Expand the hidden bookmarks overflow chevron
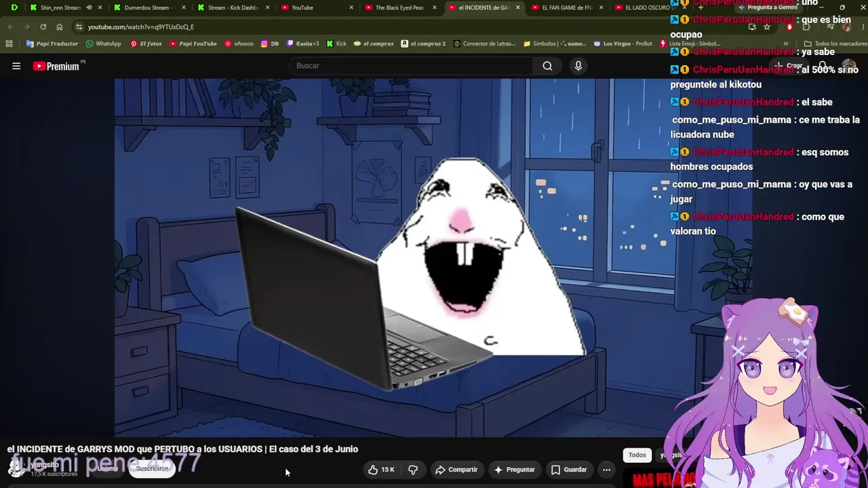The width and height of the screenshot is (868, 488). click(x=786, y=43)
